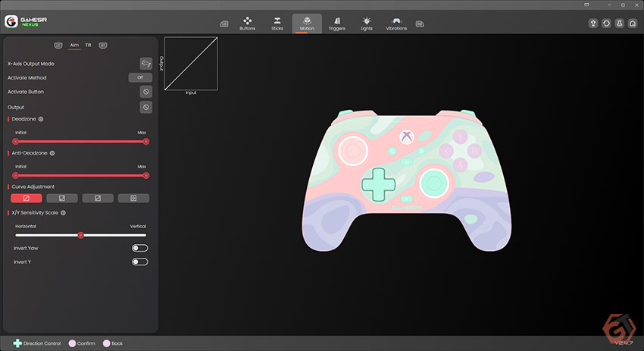The height and width of the screenshot is (351, 644).
Task: Minimize the Nexus window
Action: (609, 5)
